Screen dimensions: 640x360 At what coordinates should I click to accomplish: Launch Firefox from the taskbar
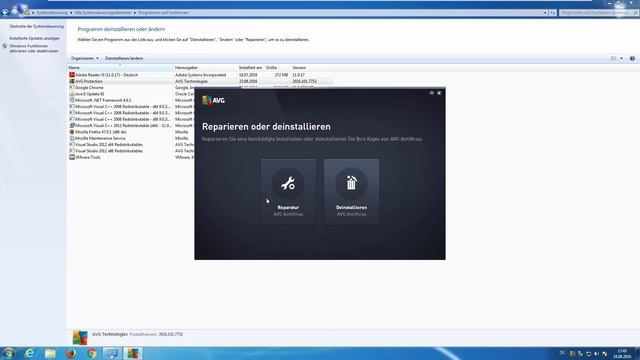(71, 353)
